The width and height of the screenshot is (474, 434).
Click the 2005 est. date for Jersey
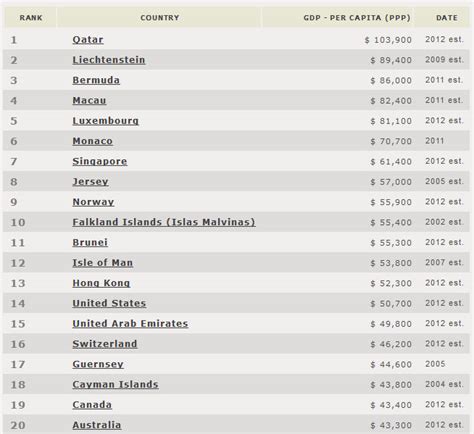[x=444, y=181]
